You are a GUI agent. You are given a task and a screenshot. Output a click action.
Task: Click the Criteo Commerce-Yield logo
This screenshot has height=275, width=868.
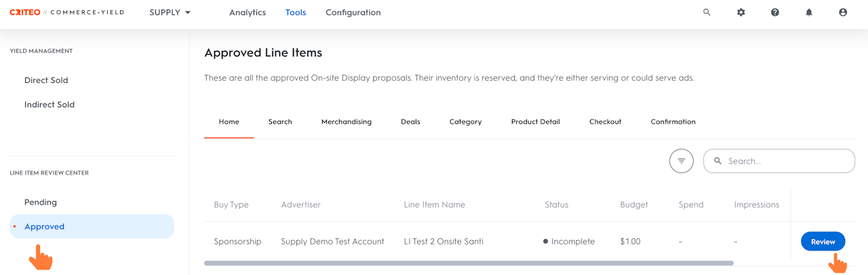(66, 12)
